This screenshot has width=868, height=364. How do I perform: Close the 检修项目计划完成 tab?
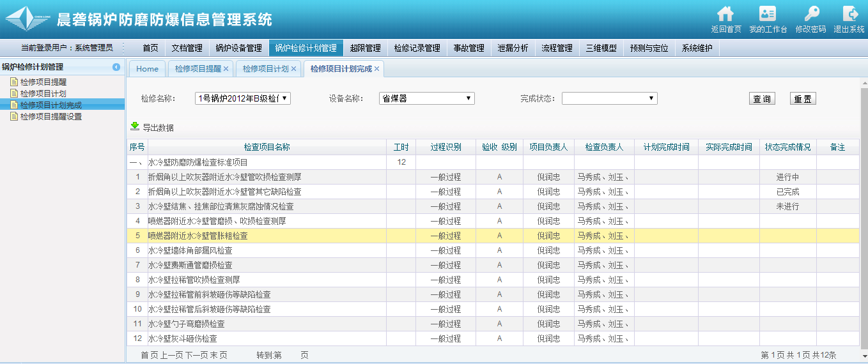(377, 69)
